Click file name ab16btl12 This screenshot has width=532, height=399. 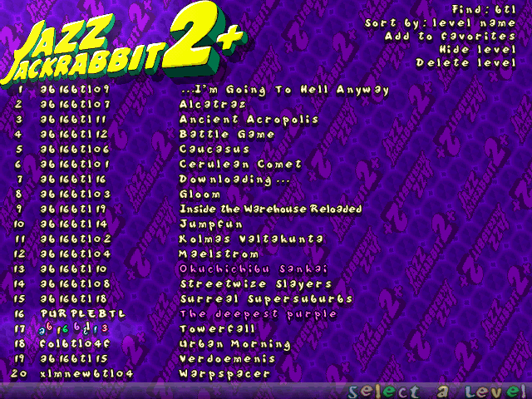pos(74,134)
